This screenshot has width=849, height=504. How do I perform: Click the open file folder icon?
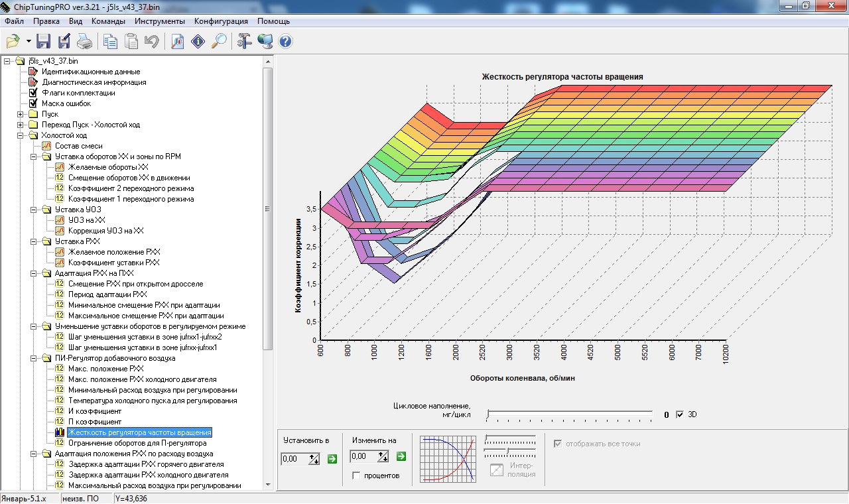click(x=13, y=42)
